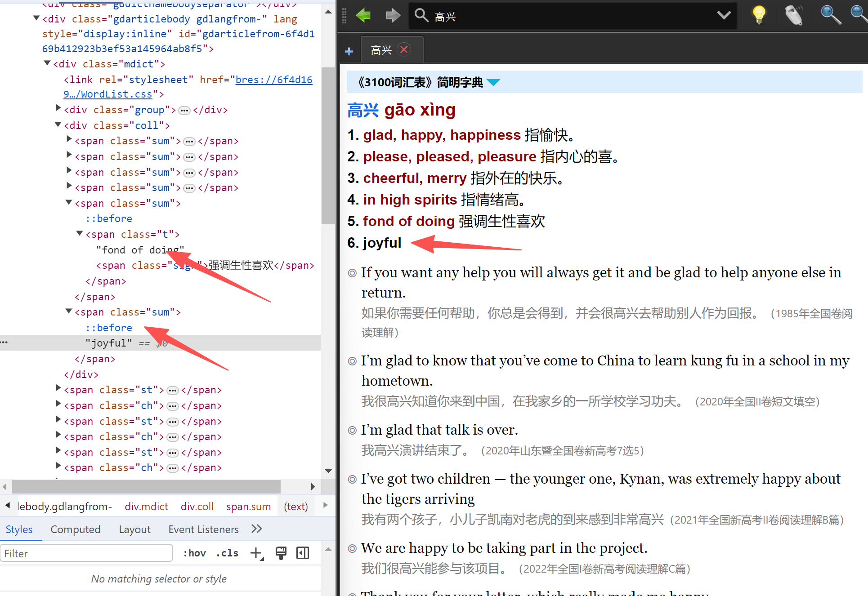Click the paintbrush rendering emulation icon
This screenshot has height=596, width=868.
tap(281, 553)
